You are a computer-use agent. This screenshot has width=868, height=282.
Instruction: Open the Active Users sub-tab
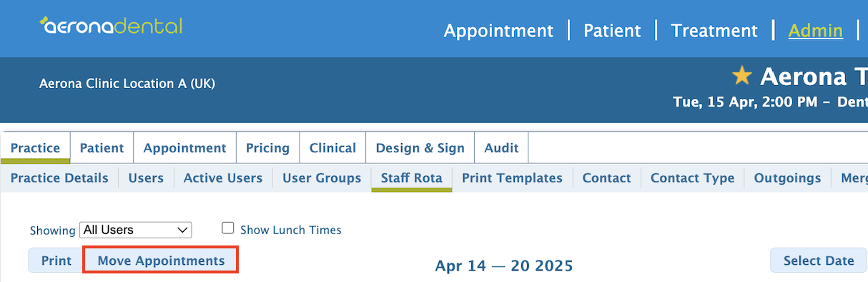(223, 178)
